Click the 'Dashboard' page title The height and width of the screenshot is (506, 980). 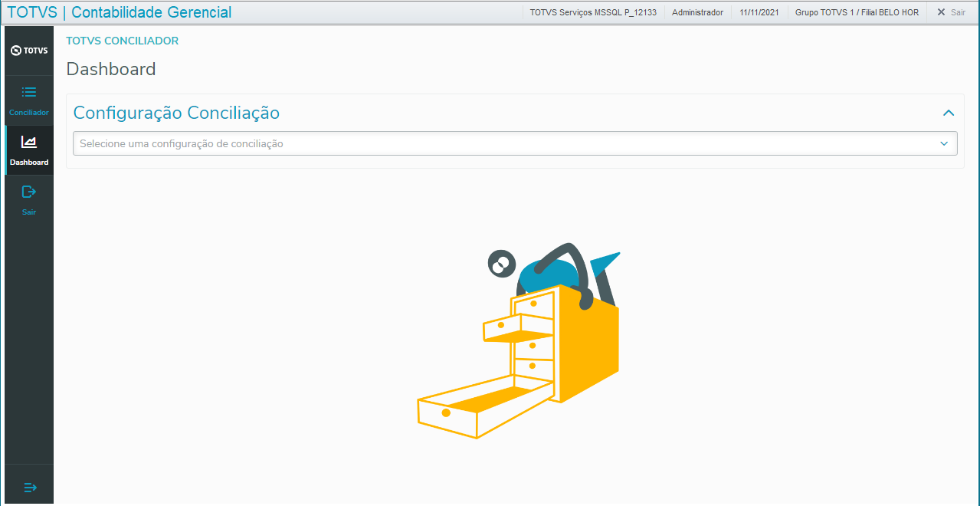pyautogui.click(x=111, y=69)
